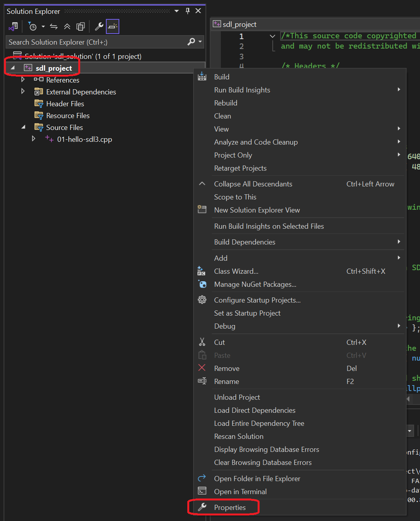Toggle the pin on Solution Explorer panel

pos(187,11)
